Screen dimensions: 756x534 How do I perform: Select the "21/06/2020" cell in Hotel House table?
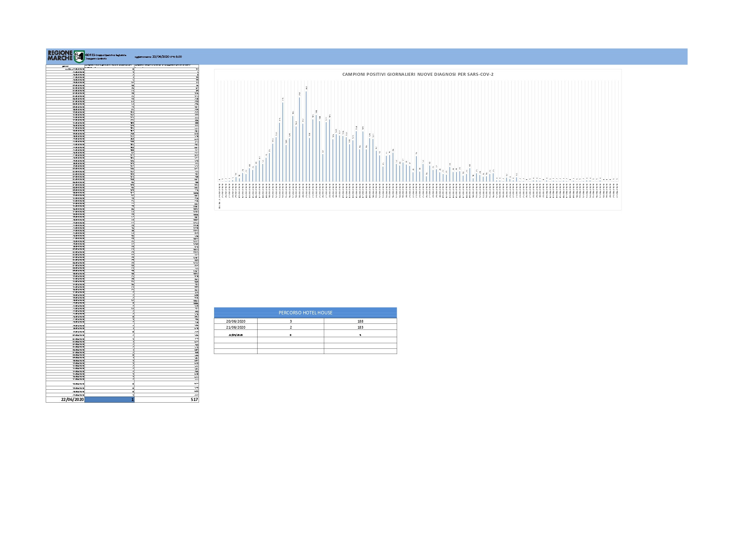[236, 327]
